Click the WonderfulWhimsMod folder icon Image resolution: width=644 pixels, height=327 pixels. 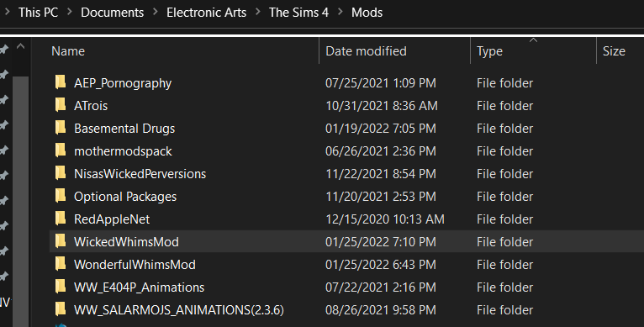pos(61,264)
